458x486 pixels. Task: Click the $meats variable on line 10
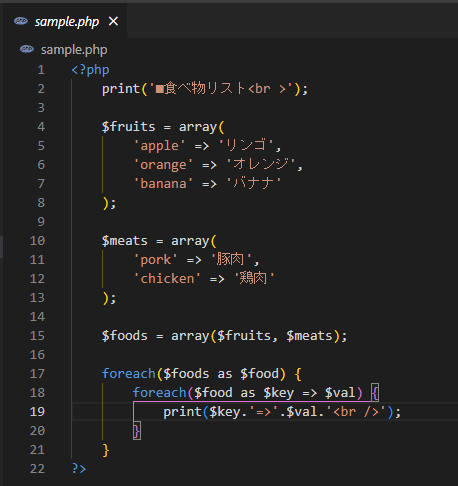click(125, 241)
